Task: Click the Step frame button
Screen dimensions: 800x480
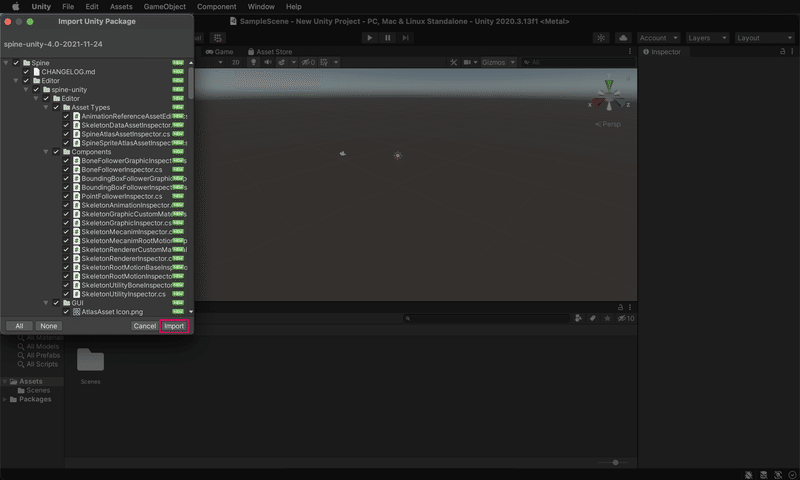Action: (x=406, y=38)
